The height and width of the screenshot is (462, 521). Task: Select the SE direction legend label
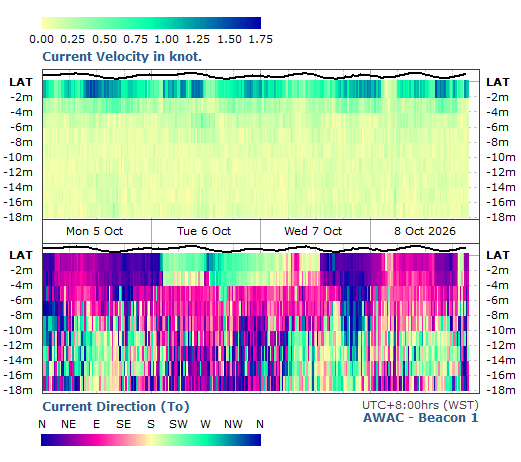click(x=124, y=424)
